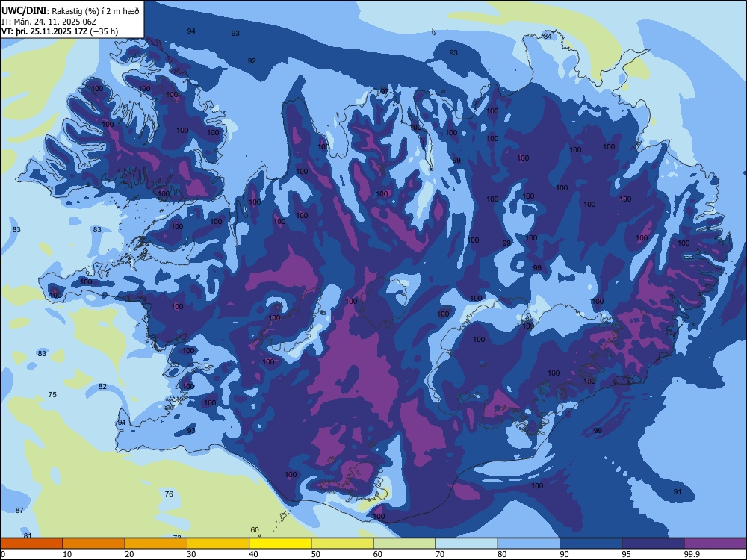Select the bright yellow 40–50 legend swatch
The width and height of the screenshot is (747, 560).
[x=280, y=544]
